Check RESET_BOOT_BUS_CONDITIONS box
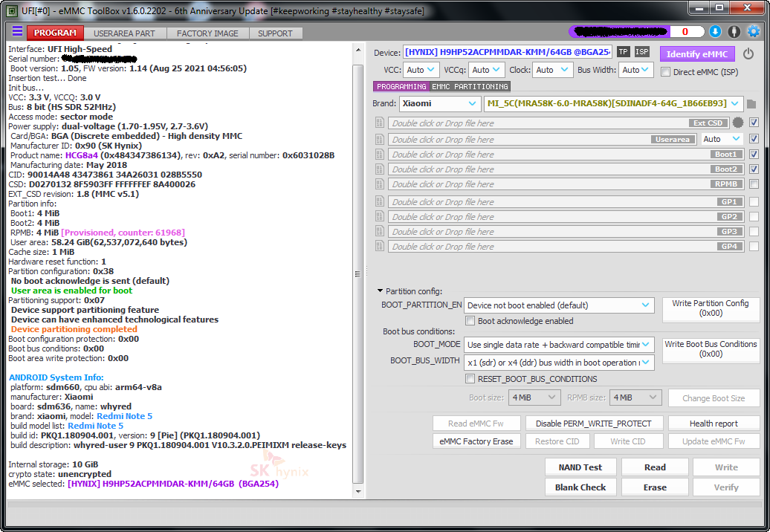770x532 pixels. [470, 379]
